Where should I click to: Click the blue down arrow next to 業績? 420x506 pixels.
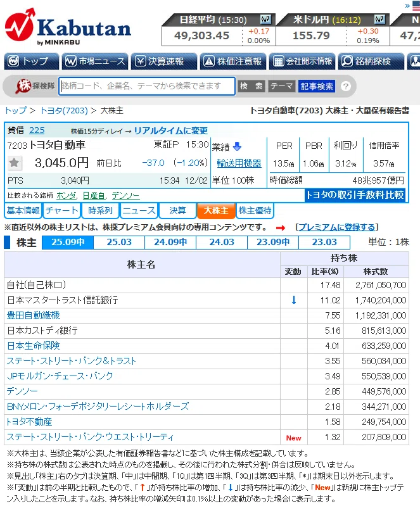click(x=238, y=147)
